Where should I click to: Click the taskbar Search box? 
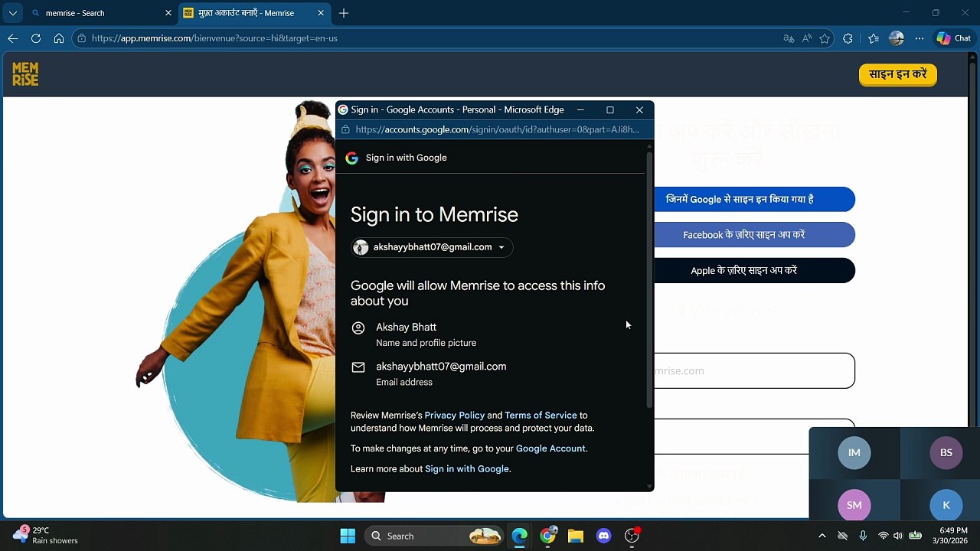click(x=434, y=536)
